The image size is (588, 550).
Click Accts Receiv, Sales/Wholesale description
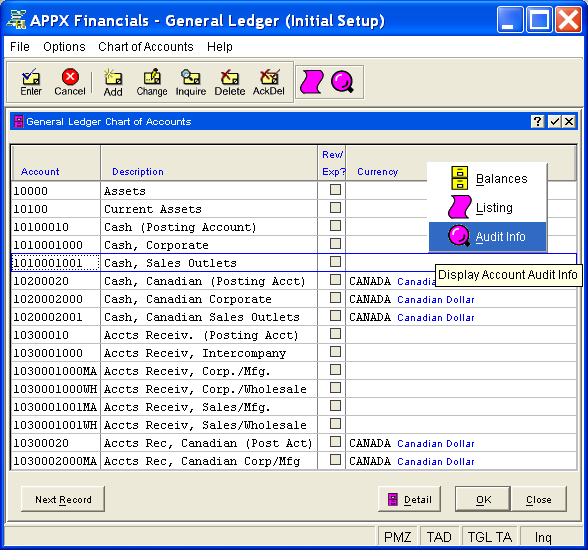[205, 425]
